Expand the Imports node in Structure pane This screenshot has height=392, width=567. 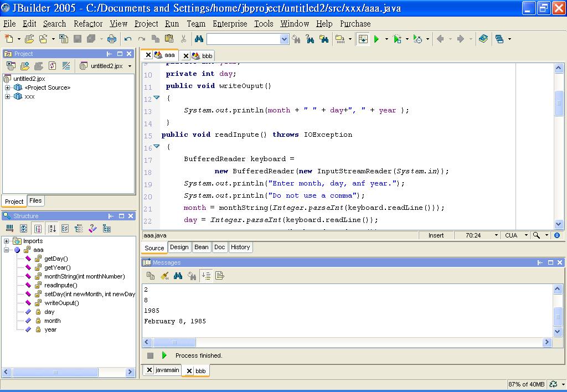click(x=7, y=241)
